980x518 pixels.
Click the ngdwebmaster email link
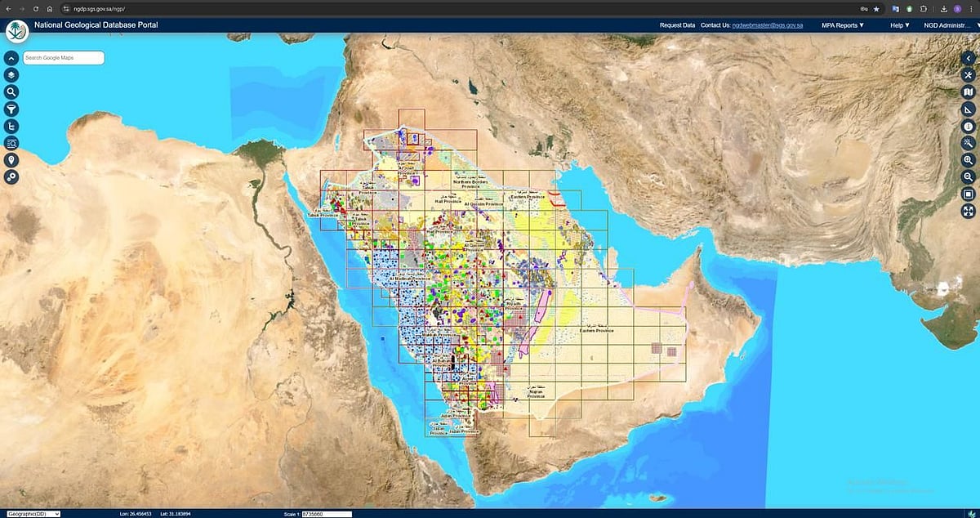[768, 25]
